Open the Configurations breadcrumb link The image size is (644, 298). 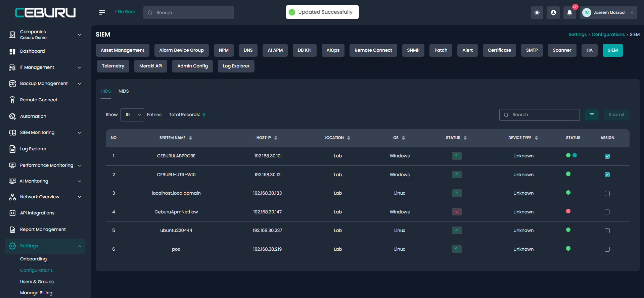pos(608,35)
